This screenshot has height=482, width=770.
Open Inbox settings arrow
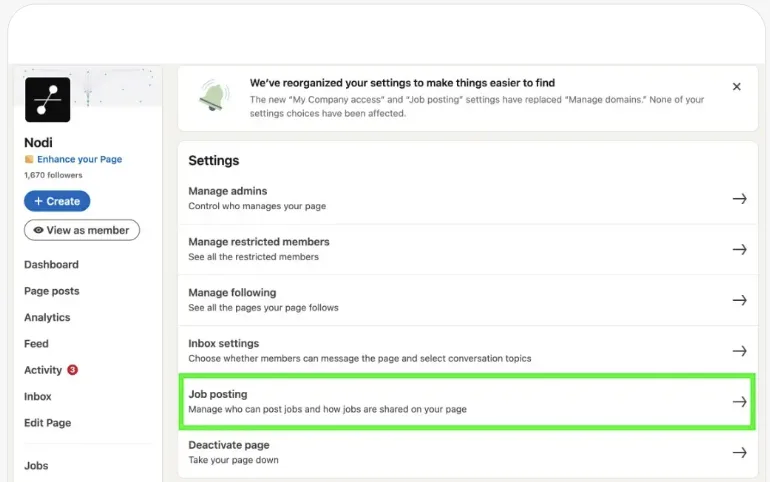coord(740,351)
